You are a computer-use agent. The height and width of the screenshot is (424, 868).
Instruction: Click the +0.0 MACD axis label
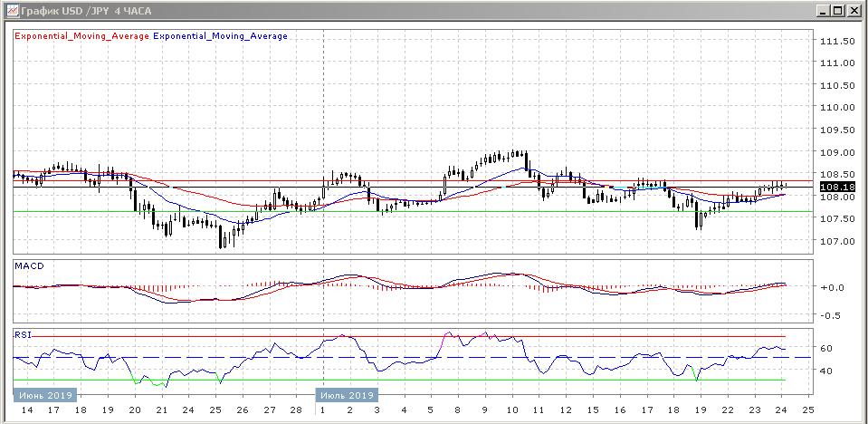click(832, 287)
